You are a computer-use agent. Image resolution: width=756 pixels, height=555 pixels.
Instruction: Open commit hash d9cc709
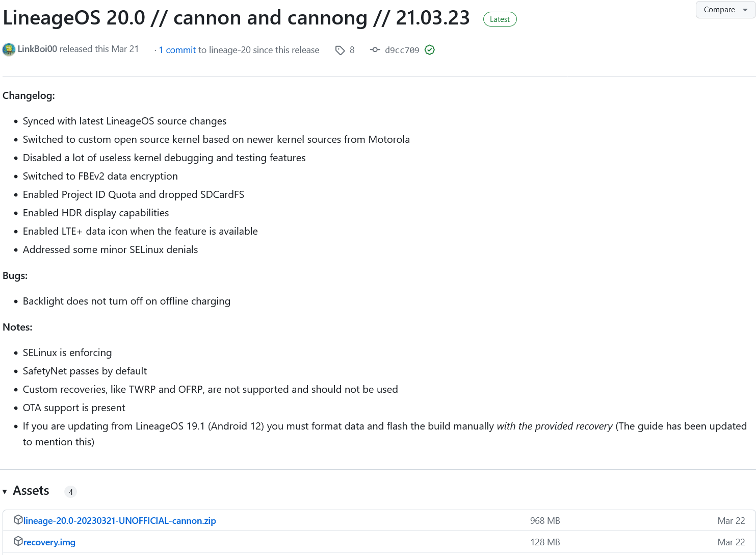point(402,50)
